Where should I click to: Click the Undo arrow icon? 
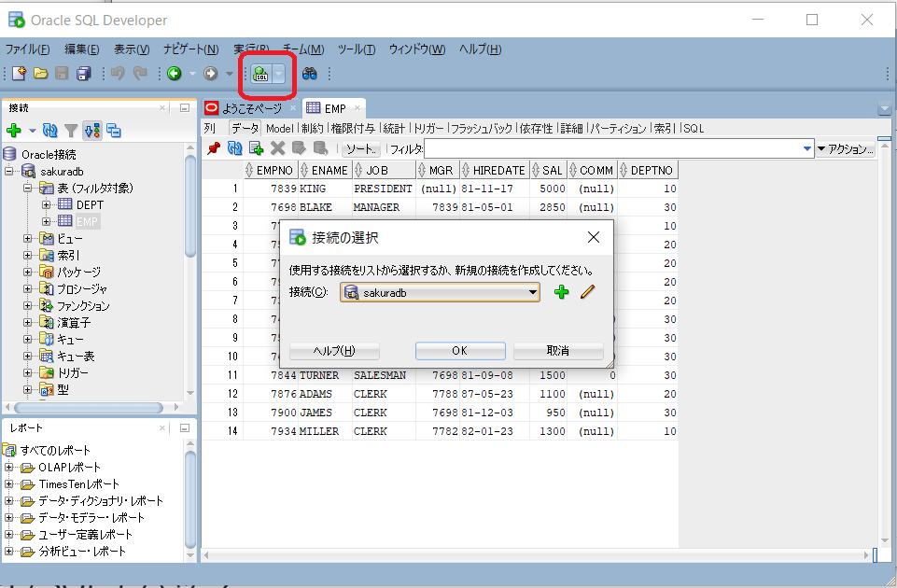(x=118, y=73)
